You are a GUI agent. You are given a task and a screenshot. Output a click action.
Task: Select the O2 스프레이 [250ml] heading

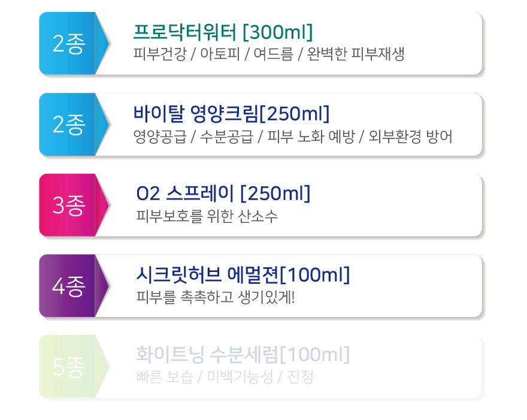coord(223,194)
